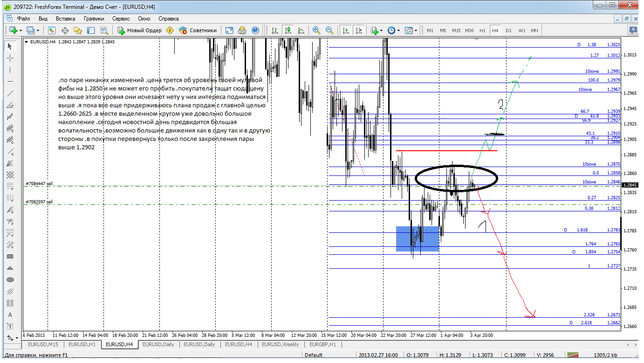Select the text 'A' drawing tool
The height and width of the screenshot is (363, 644).
click(x=10, y=315)
